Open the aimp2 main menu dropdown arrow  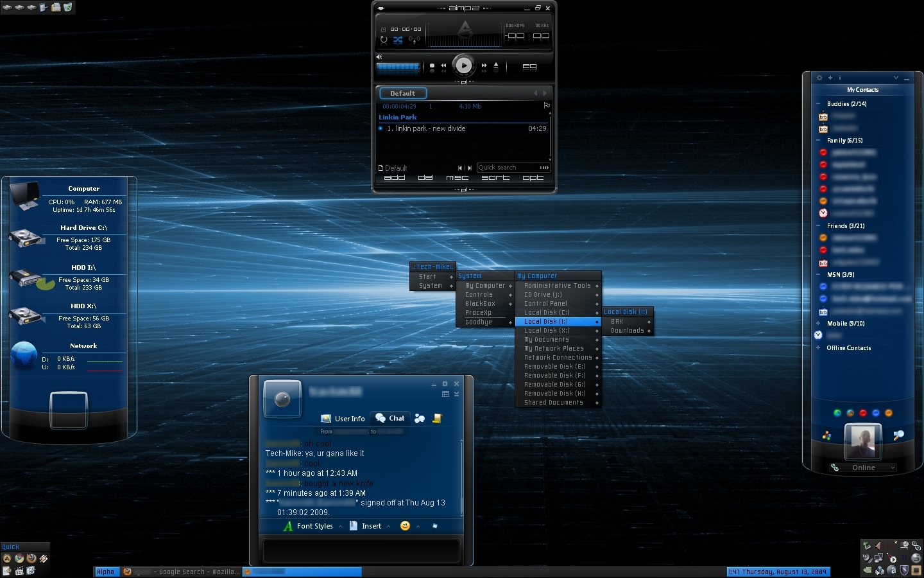[x=381, y=8]
